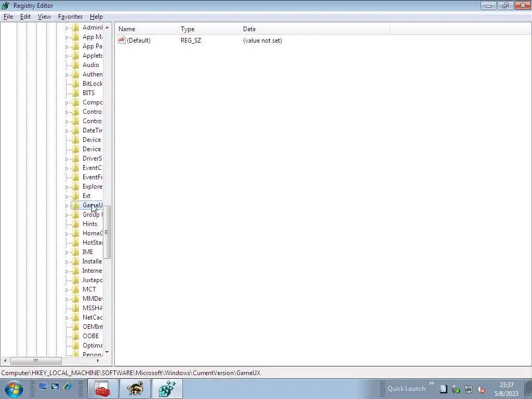Click the tree scroll-down arrow
Viewport: 532px width, 399px height.
pos(107,352)
